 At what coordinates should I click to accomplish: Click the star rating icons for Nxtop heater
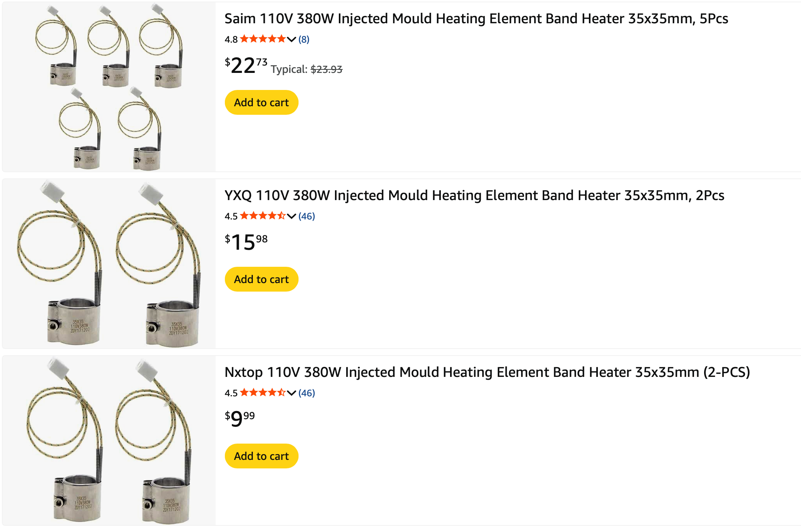coord(262,393)
